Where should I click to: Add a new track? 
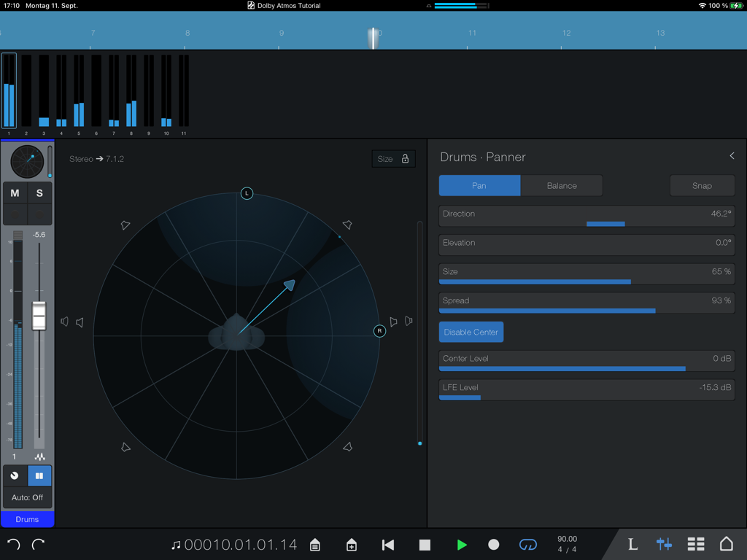351,544
